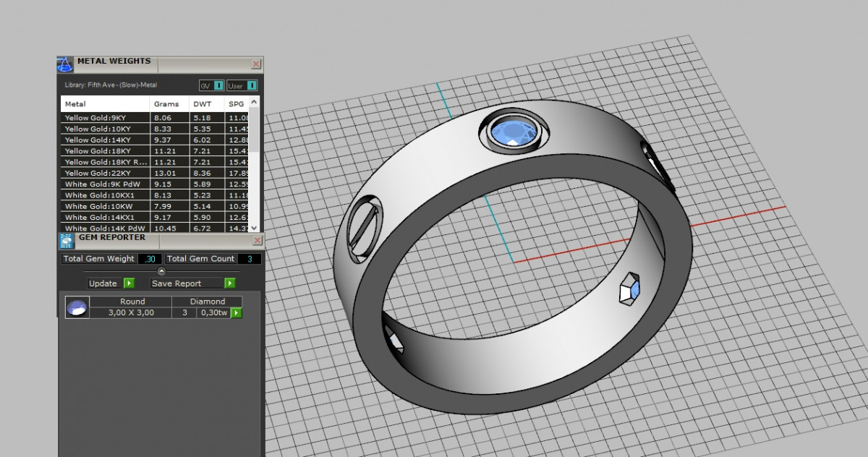Click the round diamond gem thumbnail
Viewport: 868px width, 457px height.
[x=77, y=307]
